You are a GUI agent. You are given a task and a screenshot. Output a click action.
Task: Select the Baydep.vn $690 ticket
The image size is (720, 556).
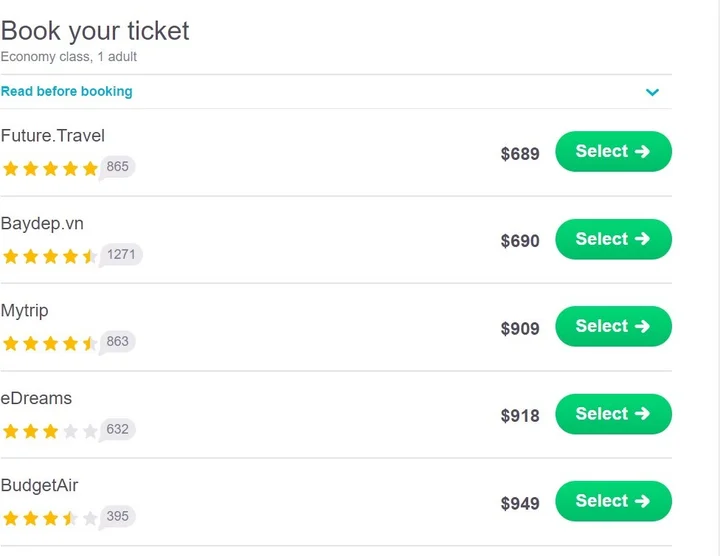pyautogui.click(x=613, y=239)
